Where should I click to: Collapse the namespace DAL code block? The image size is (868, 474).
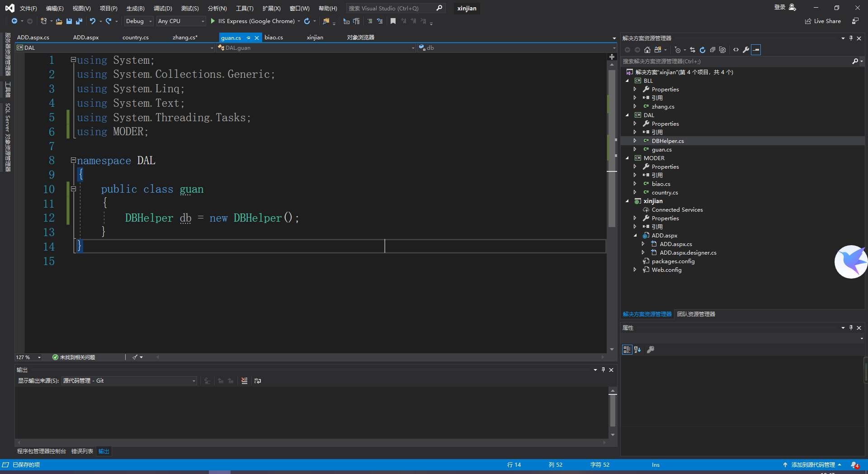point(73,161)
